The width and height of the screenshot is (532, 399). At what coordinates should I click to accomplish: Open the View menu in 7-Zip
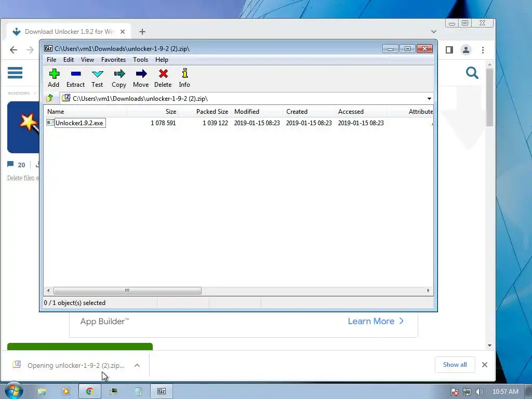[x=87, y=60]
